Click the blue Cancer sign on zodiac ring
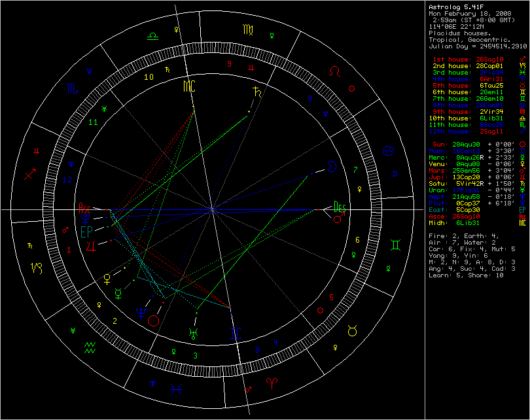This screenshot has height=420, width=530. [x=389, y=150]
